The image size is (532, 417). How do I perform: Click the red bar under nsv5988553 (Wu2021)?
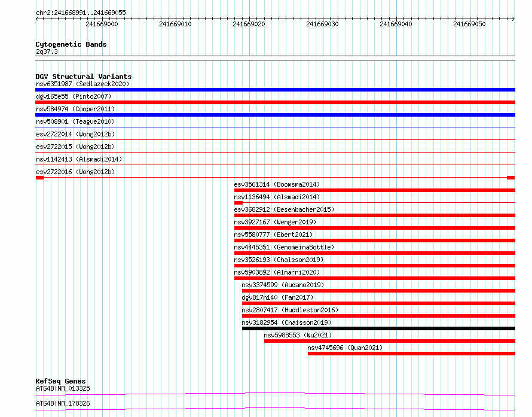pos(390,341)
